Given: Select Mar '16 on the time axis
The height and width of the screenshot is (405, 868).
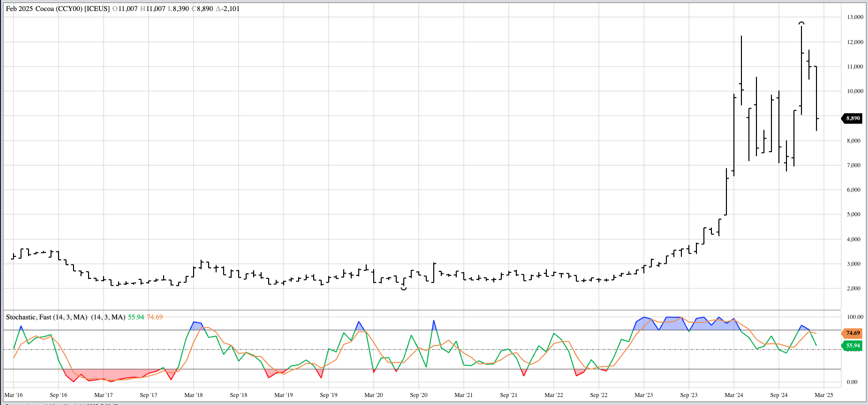Looking at the screenshot, I should tap(14, 395).
